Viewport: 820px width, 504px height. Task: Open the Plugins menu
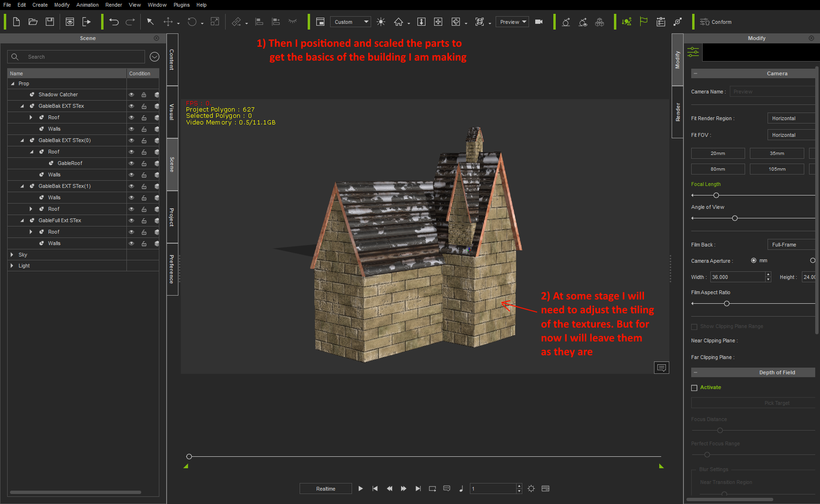click(x=181, y=5)
